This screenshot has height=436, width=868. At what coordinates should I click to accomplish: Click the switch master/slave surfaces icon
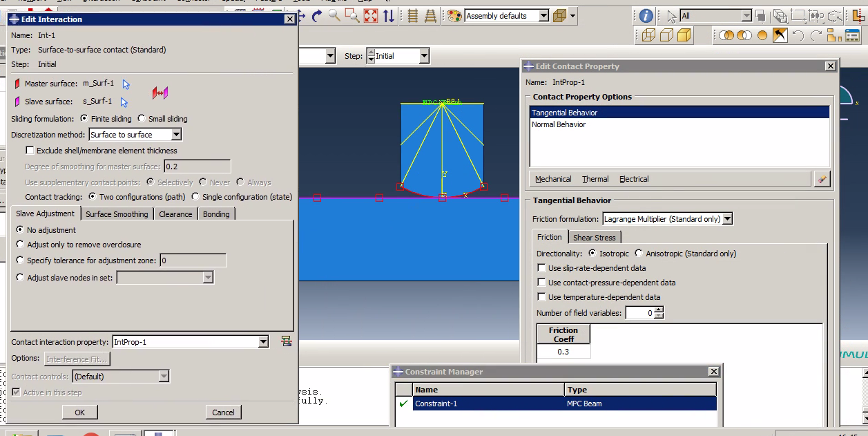click(x=160, y=93)
